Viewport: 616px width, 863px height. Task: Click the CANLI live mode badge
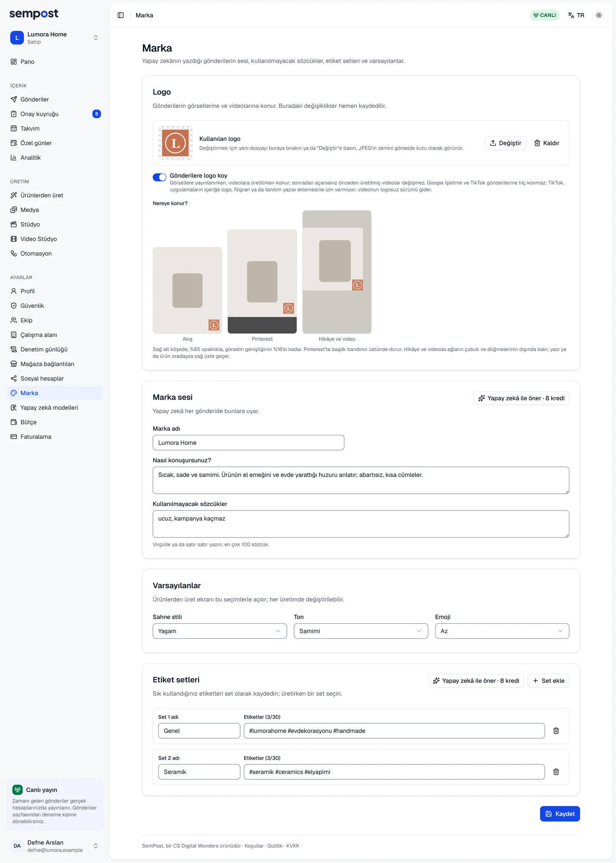544,15
